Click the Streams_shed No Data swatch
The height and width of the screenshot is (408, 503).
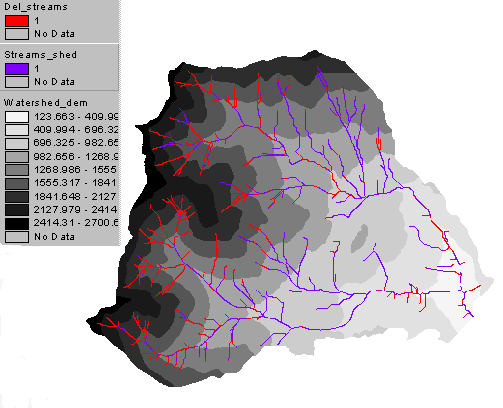click(x=17, y=82)
